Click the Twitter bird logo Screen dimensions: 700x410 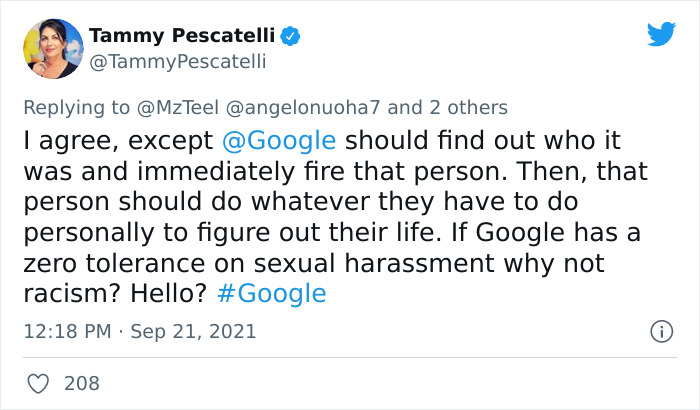[x=661, y=35]
